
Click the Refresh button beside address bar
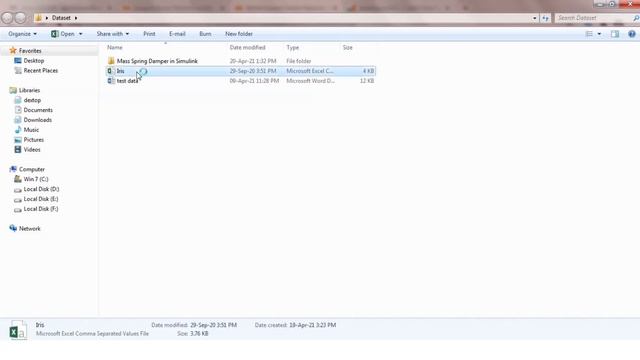[x=545, y=18]
